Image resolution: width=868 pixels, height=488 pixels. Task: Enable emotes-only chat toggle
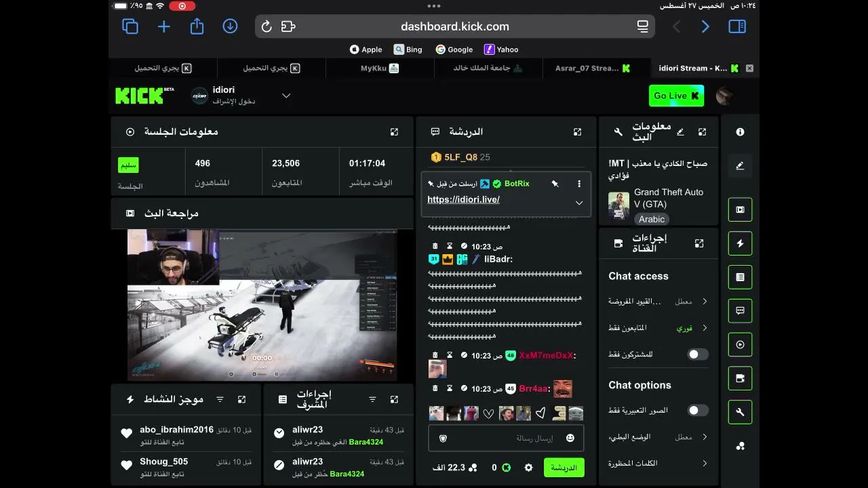pyautogui.click(x=698, y=410)
